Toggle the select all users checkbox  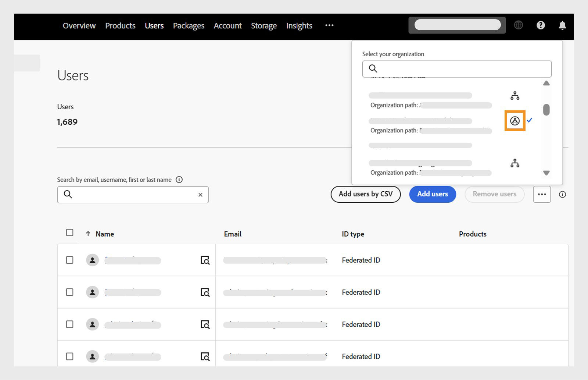(69, 232)
